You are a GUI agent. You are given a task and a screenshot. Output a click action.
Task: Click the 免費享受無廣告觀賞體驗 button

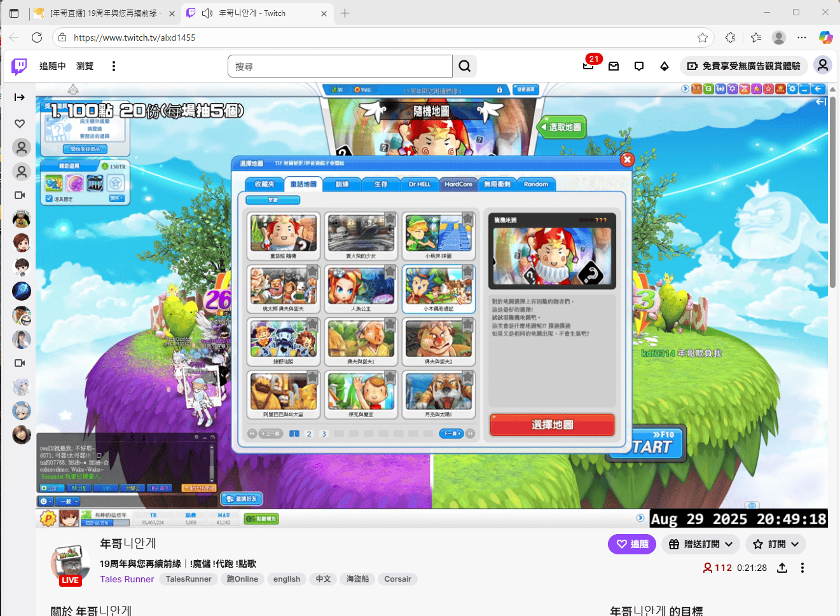(x=744, y=66)
